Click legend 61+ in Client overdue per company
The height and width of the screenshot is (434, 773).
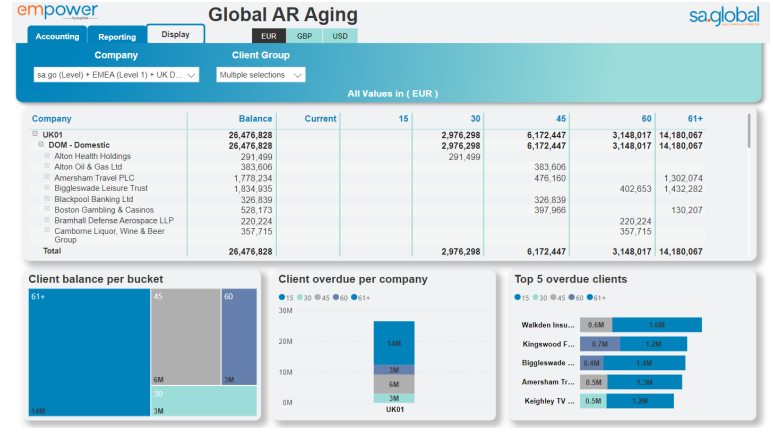point(360,297)
